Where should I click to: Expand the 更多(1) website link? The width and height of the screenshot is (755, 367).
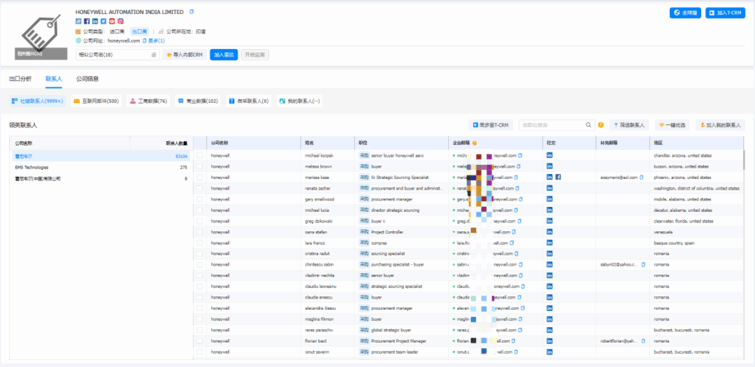pyautogui.click(x=156, y=41)
